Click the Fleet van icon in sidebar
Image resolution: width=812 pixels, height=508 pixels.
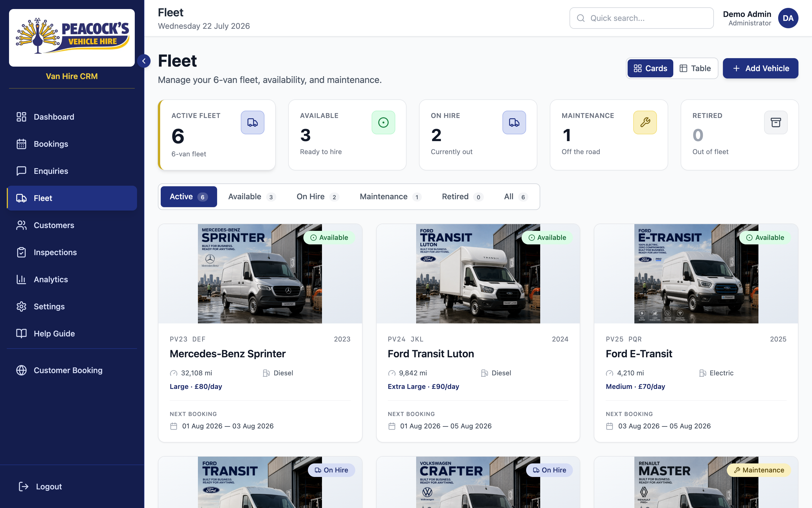click(21, 198)
